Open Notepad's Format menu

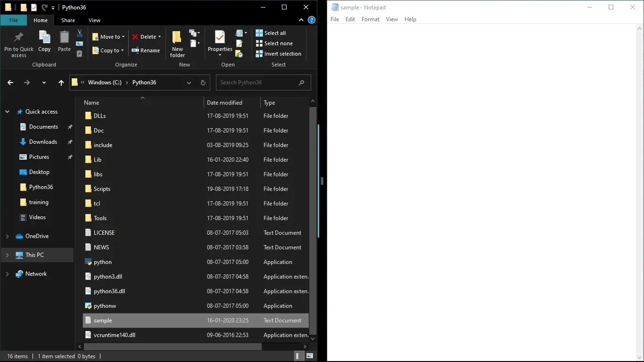pyautogui.click(x=371, y=19)
